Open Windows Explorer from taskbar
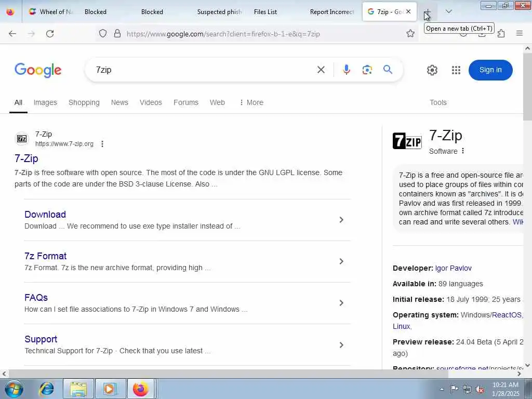 78,389
